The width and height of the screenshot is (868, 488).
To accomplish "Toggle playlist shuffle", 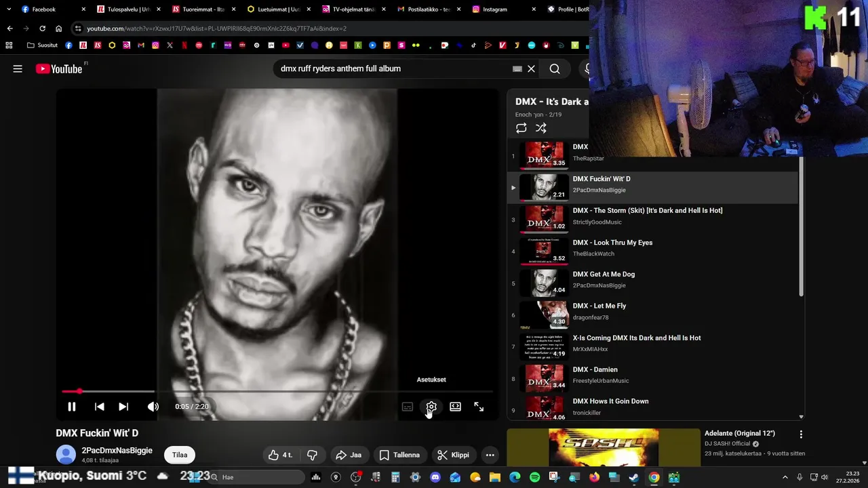I will pos(540,128).
